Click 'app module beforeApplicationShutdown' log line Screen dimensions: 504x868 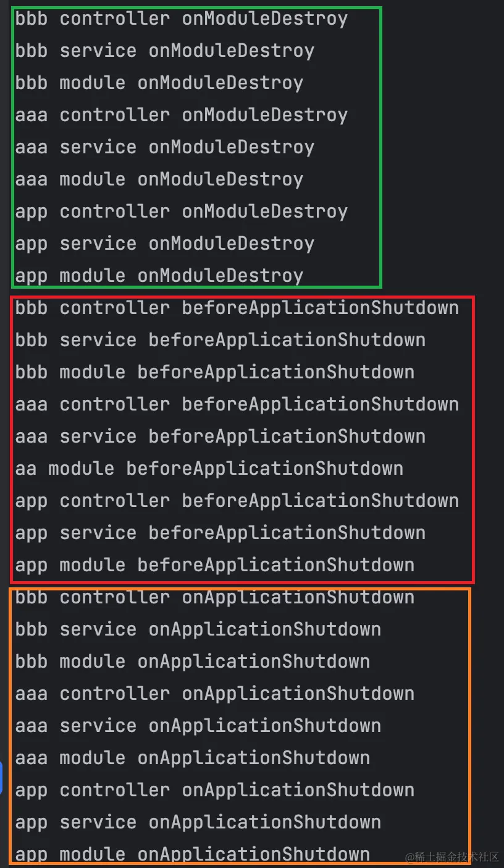(215, 565)
